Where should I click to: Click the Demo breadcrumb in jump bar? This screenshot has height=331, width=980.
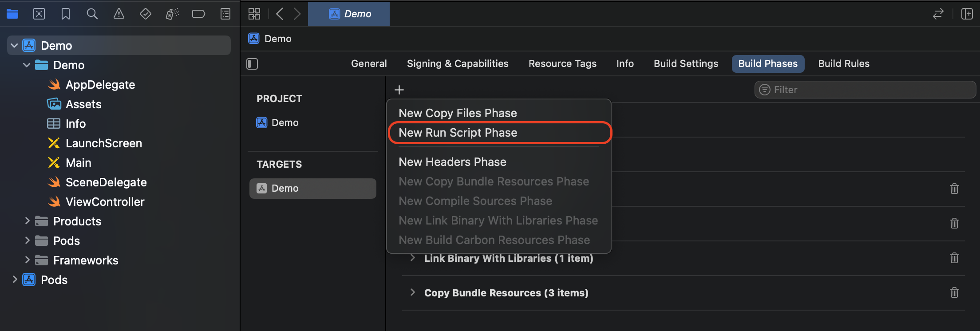coord(270,39)
